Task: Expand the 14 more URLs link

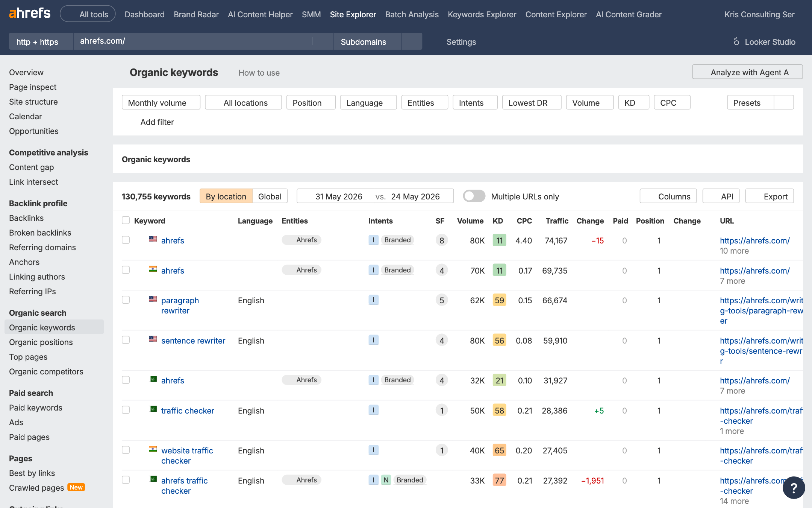Action: (x=734, y=501)
